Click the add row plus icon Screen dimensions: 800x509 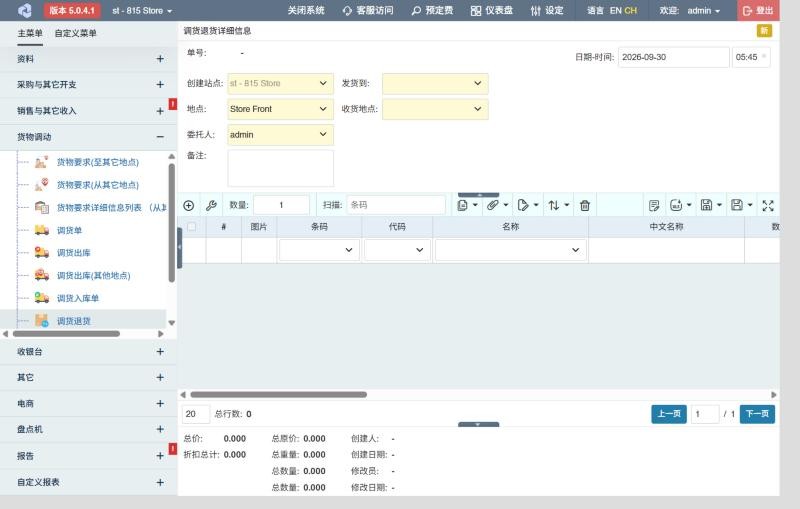pyautogui.click(x=188, y=206)
